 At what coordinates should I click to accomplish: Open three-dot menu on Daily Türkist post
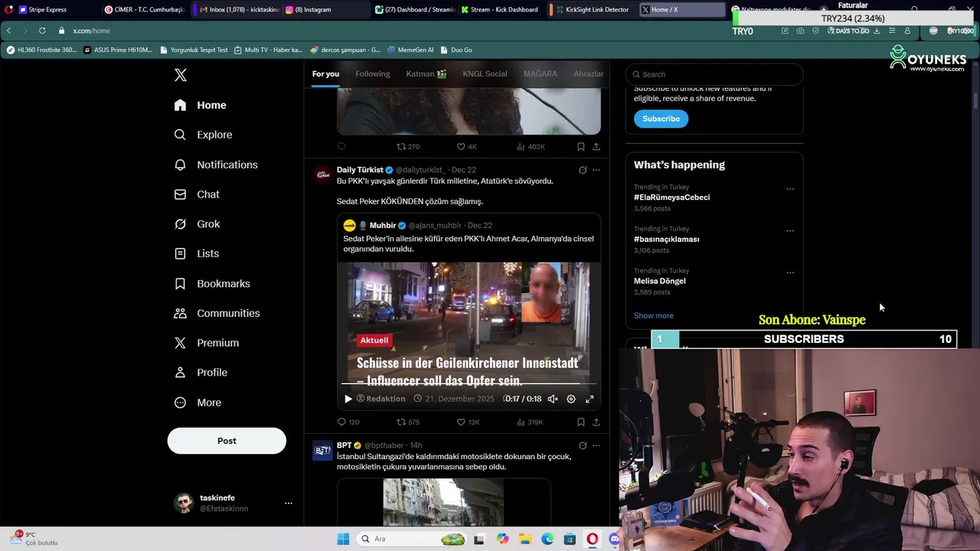pos(596,170)
